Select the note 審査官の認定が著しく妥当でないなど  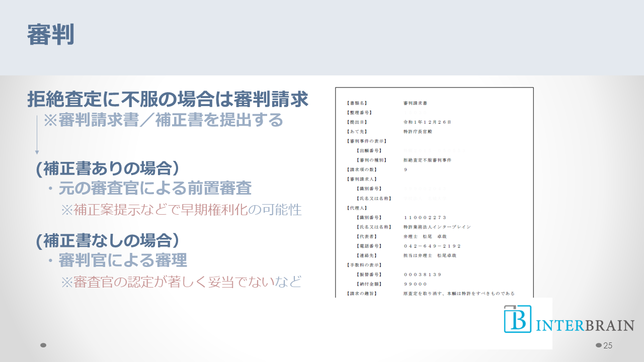pos(181,282)
